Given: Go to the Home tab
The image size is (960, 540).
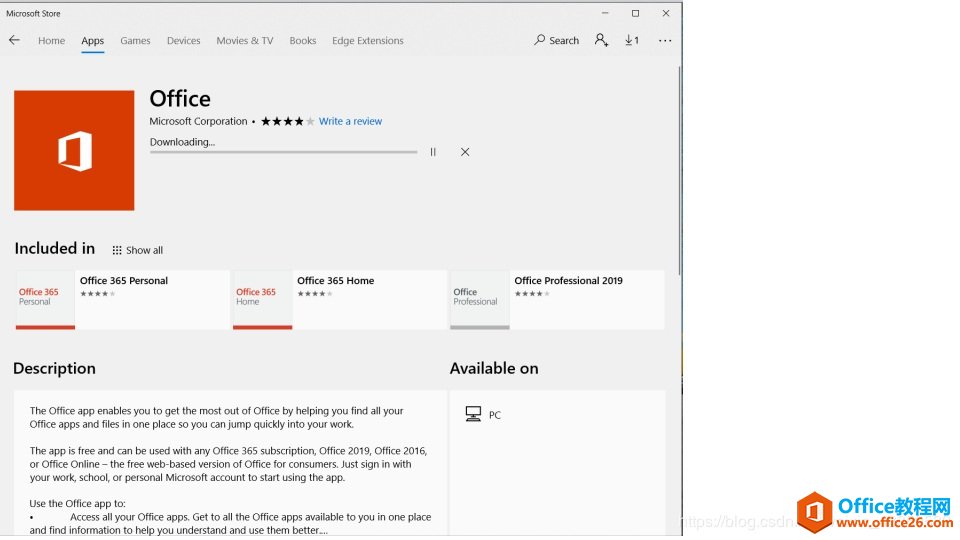Looking at the screenshot, I should tap(51, 41).
